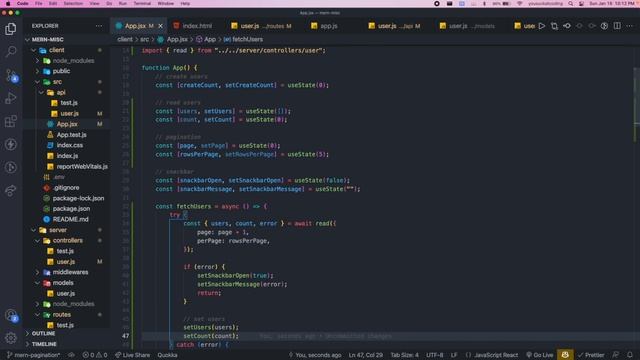The image size is (640, 360).
Task: Close the App.jsx tab
Action: (x=160, y=26)
